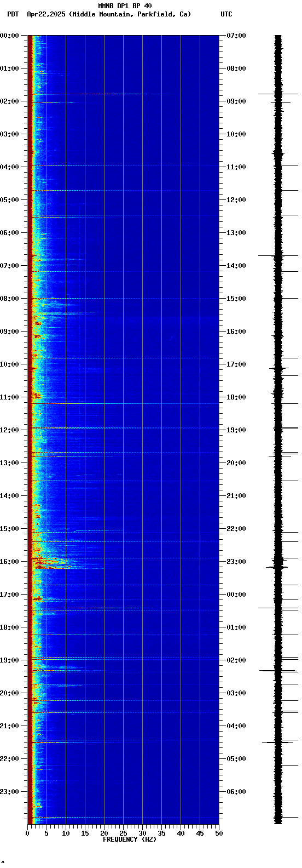Click the UTC time label "01:00"

[236, 627]
